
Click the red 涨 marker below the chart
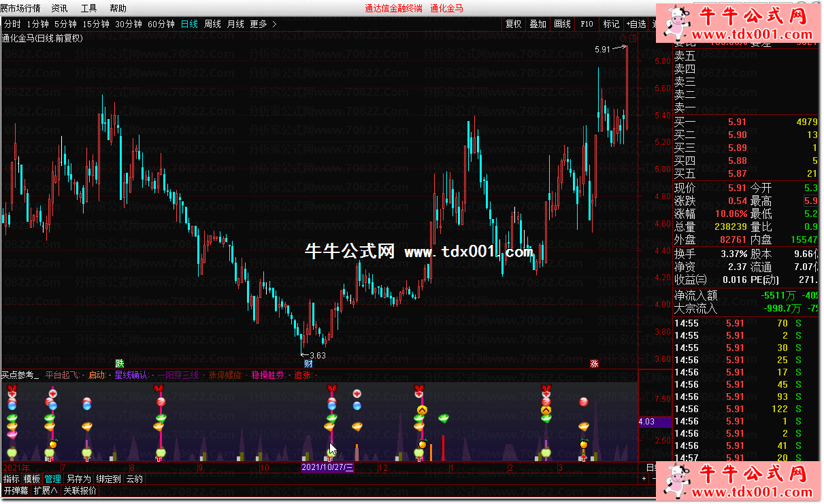[x=594, y=363]
